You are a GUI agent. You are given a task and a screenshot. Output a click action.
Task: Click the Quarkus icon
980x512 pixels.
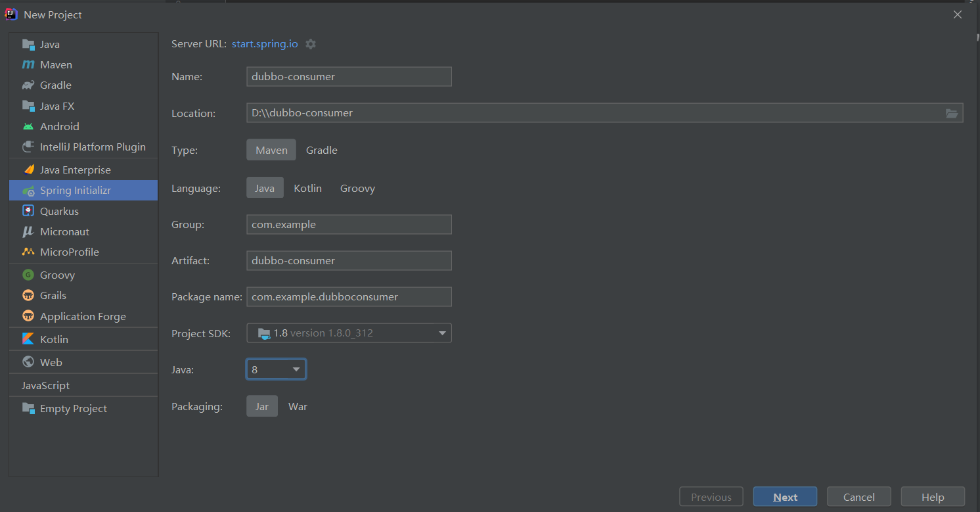[28, 211]
